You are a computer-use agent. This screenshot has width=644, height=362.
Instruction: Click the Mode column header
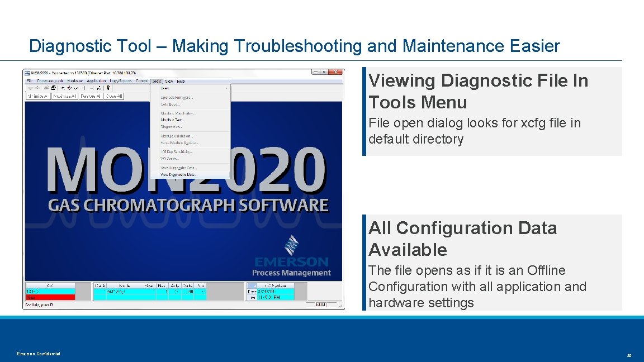[x=125, y=285]
